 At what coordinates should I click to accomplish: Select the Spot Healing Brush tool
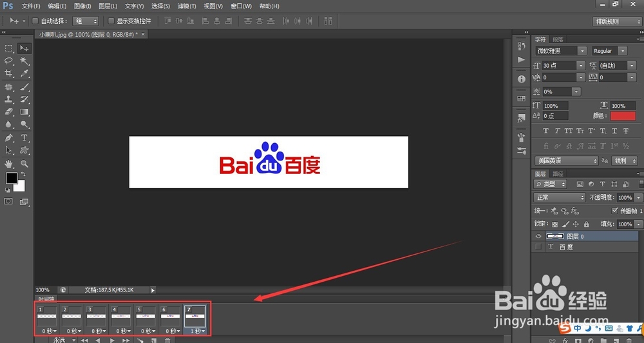8,87
